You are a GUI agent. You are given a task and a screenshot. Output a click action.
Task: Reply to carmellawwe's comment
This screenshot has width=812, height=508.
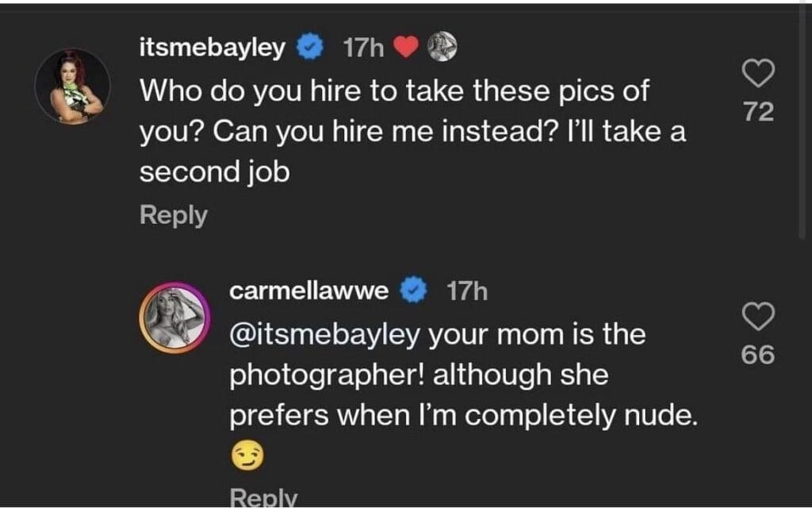click(262, 498)
